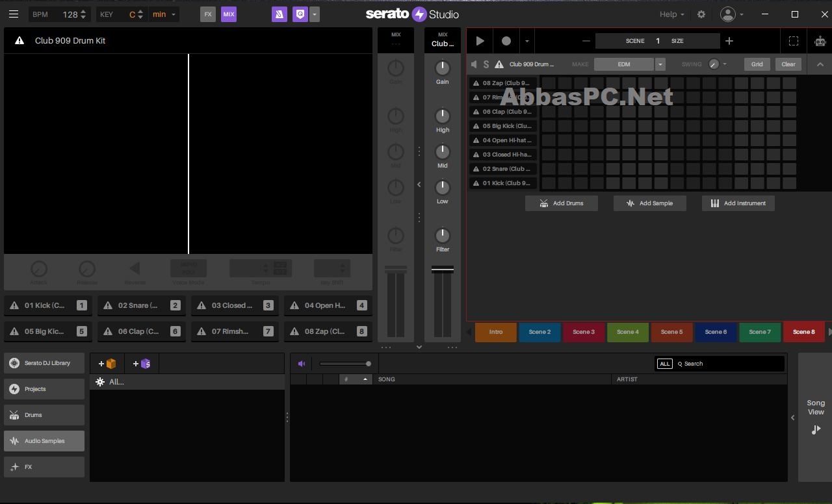Viewport: 832px width, 504px height.
Task: Open the Help menu
Action: (x=672, y=14)
